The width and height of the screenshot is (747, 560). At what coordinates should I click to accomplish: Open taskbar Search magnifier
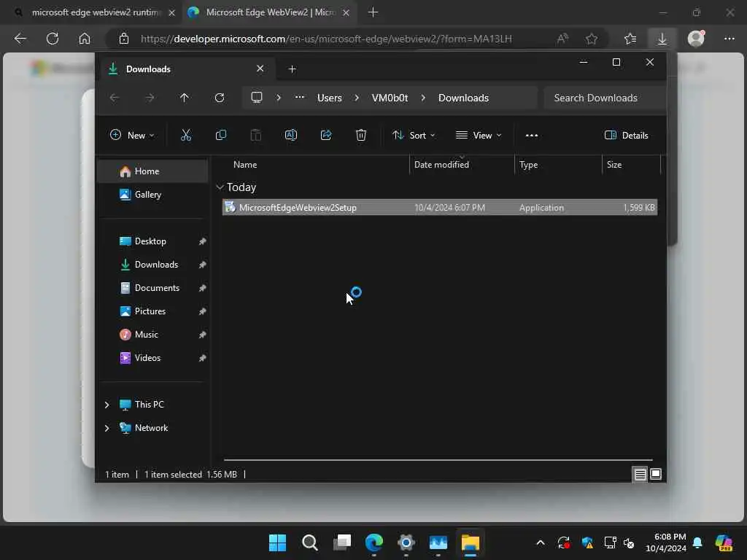coord(309,542)
